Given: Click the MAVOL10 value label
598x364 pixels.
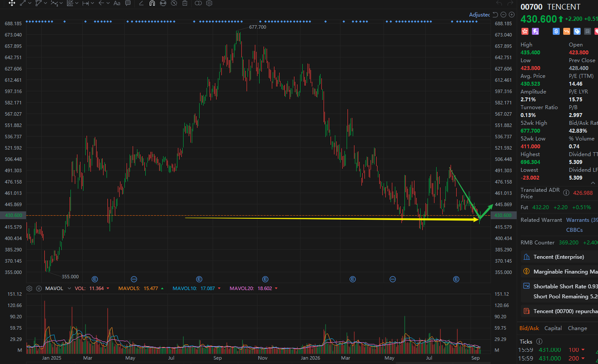Looking at the screenshot, I should pyautogui.click(x=194, y=289).
